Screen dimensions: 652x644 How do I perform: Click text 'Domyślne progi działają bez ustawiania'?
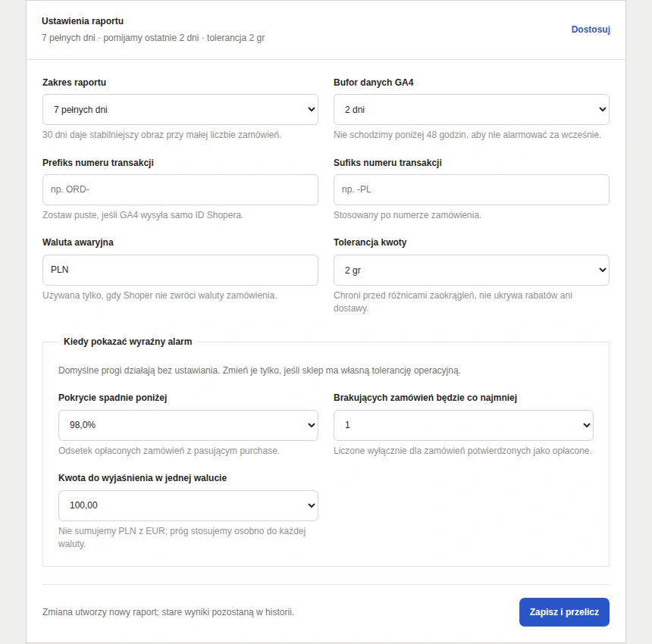[259, 370]
